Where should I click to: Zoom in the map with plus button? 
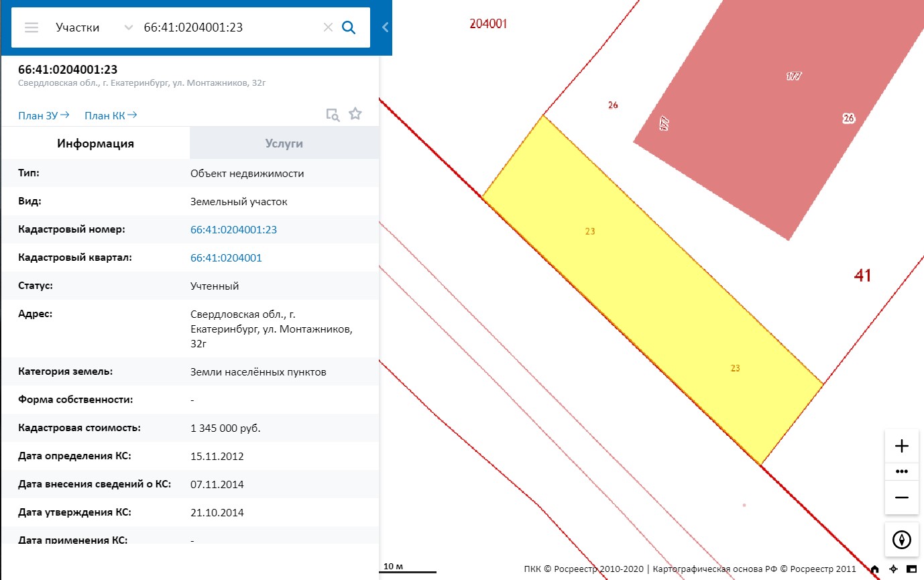click(902, 446)
